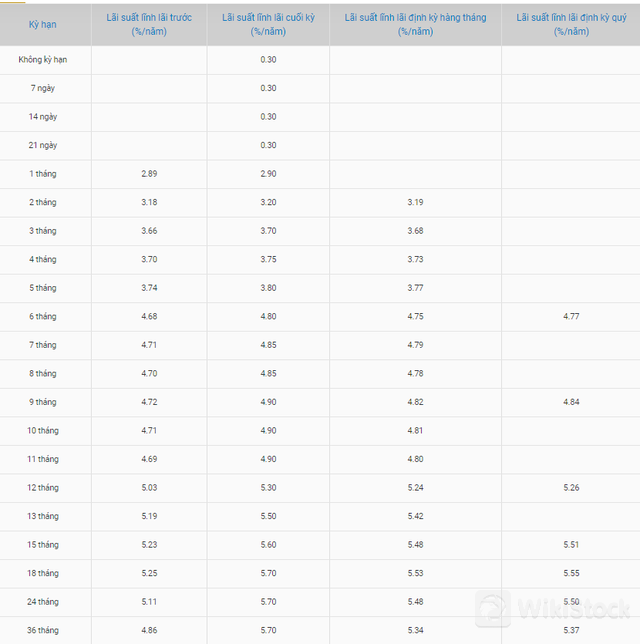This screenshot has width=640, height=644.
Task: Select the 5.60 end-of-term rate for 15 tháng
Action: click(x=268, y=544)
